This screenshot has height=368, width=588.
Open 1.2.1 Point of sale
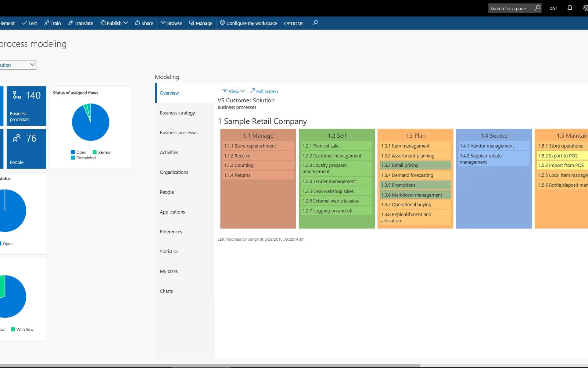tap(337, 146)
